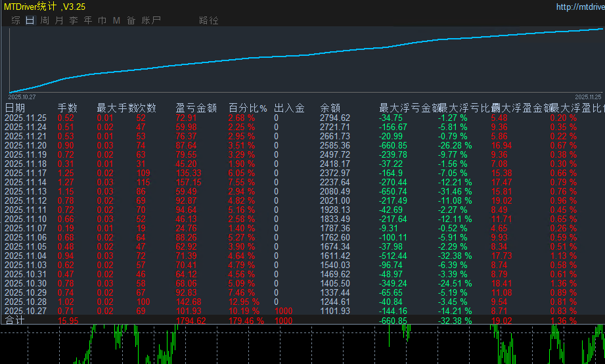This screenshot has width=605, height=364.
Task: Click the 币 currency tab
Action: click(102, 20)
